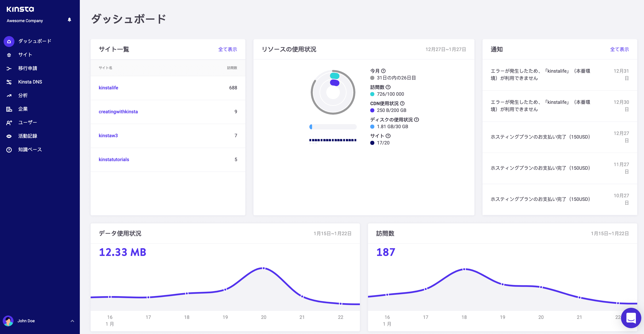Show the CDN使用状況 tooltip help icon
Image resolution: width=644 pixels, height=334 pixels.
402,103
